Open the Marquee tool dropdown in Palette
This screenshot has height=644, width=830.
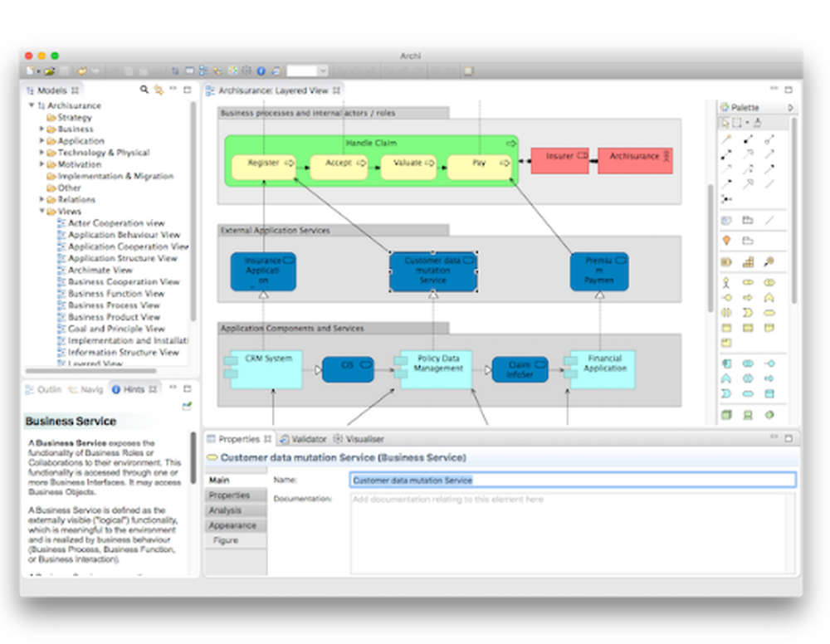point(747,123)
